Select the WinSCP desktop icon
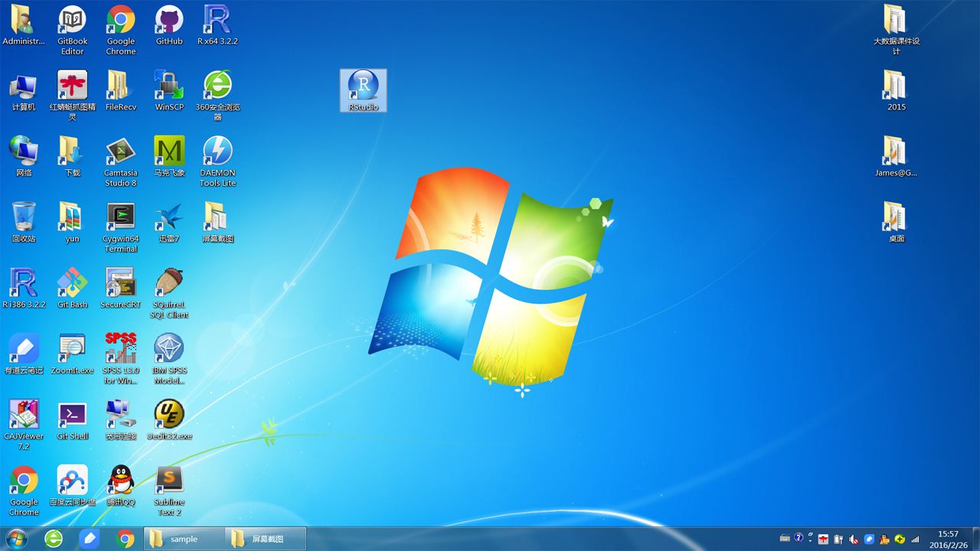The width and height of the screenshot is (980, 551). (169, 91)
